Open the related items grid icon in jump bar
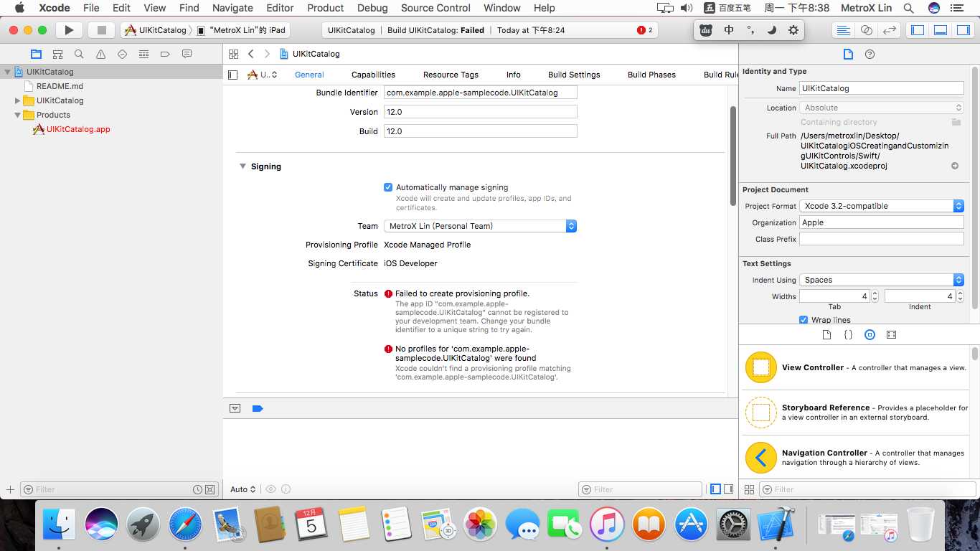 [x=233, y=54]
